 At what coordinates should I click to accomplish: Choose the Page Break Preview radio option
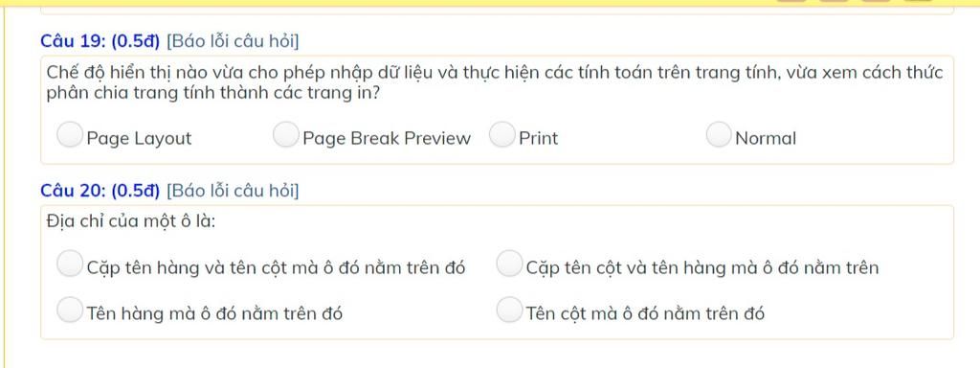tap(285, 134)
